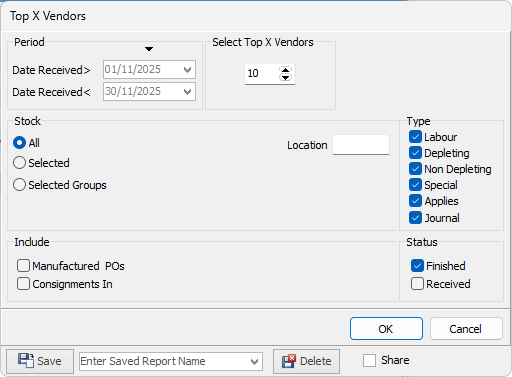Toggle the Non Depleting checkbox

pyautogui.click(x=415, y=169)
